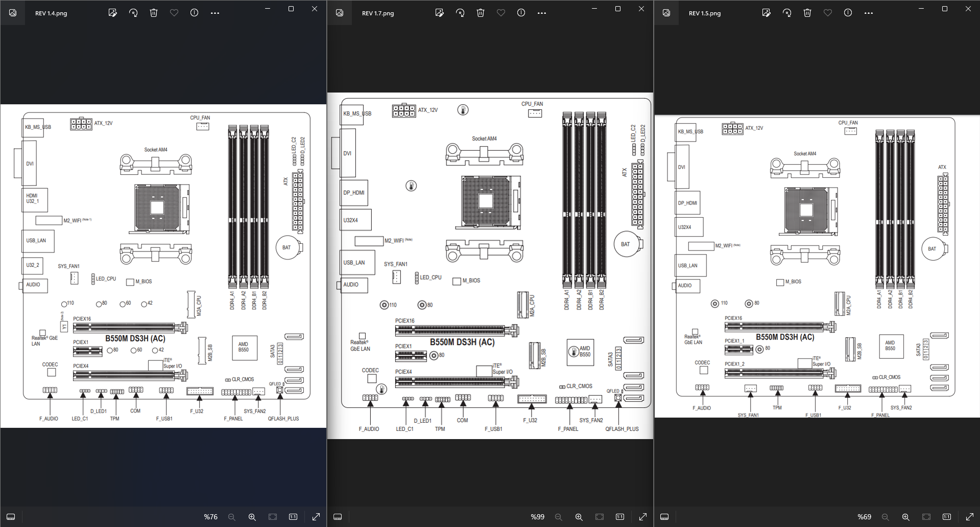Favorite the image in REV 1.4.png window
This screenshot has height=527, width=980.
(x=174, y=13)
